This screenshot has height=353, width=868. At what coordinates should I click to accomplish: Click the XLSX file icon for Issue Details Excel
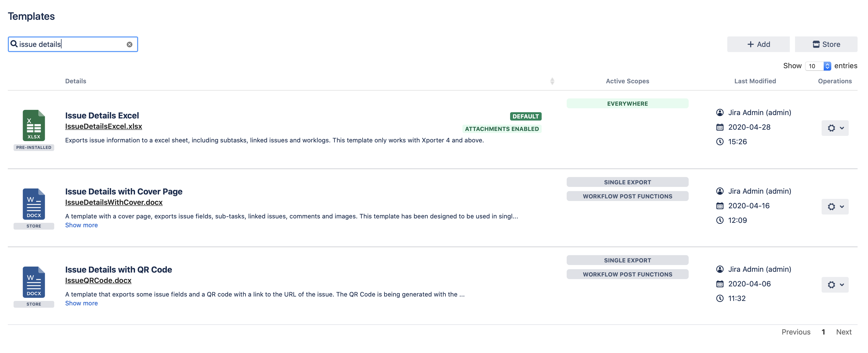[x=34, y=125]
